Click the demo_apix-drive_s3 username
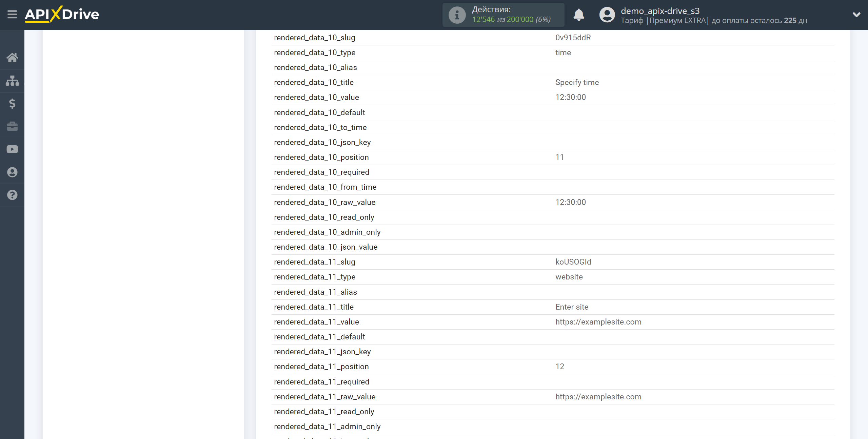This screenshot has width=868, height=439. coord(660,11)
